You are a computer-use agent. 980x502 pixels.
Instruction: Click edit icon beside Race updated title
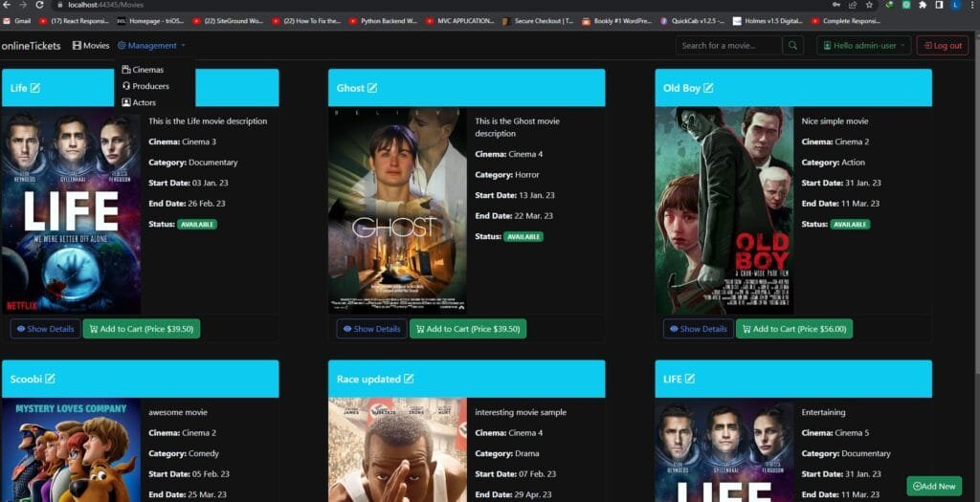click(409, 379)
